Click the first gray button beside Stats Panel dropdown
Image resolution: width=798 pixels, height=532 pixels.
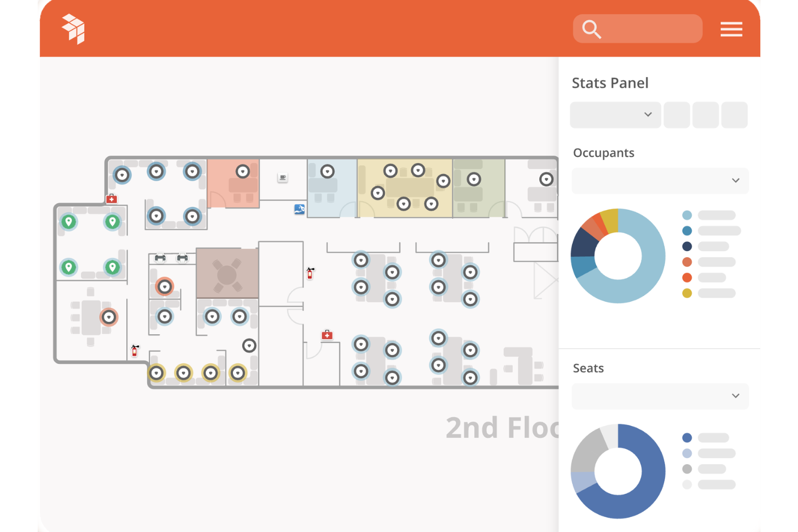point(677,115)
